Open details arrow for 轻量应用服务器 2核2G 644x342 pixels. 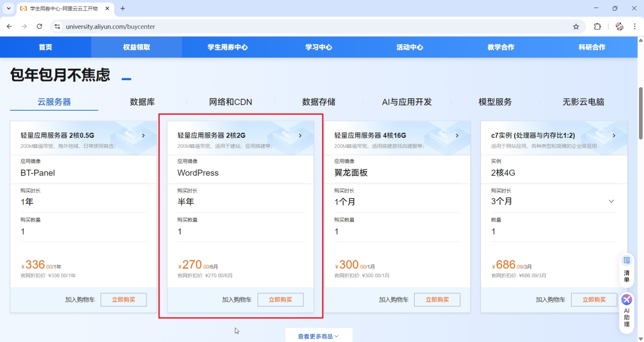[300, 135]
